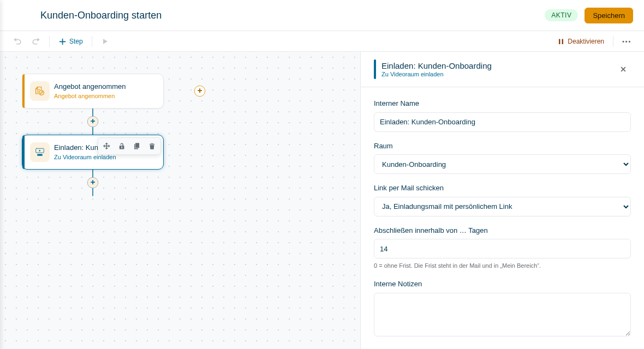The width and height of the screenshot is (644, 349).
Task: Add a step below the Einladen node
Action: point(93,182)
